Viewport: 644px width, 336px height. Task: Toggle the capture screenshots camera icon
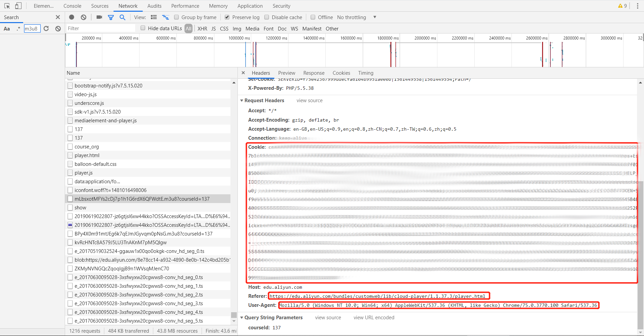(x=99, y=17)
